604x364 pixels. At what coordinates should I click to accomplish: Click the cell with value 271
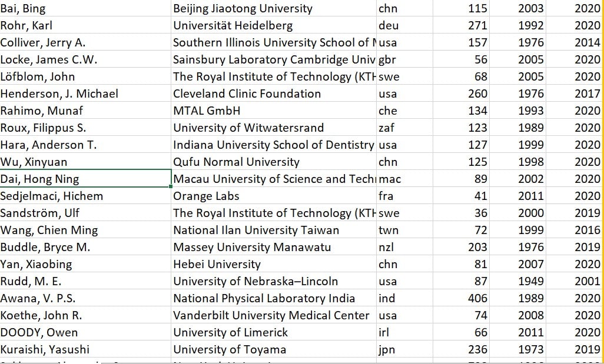pos(461,25)
